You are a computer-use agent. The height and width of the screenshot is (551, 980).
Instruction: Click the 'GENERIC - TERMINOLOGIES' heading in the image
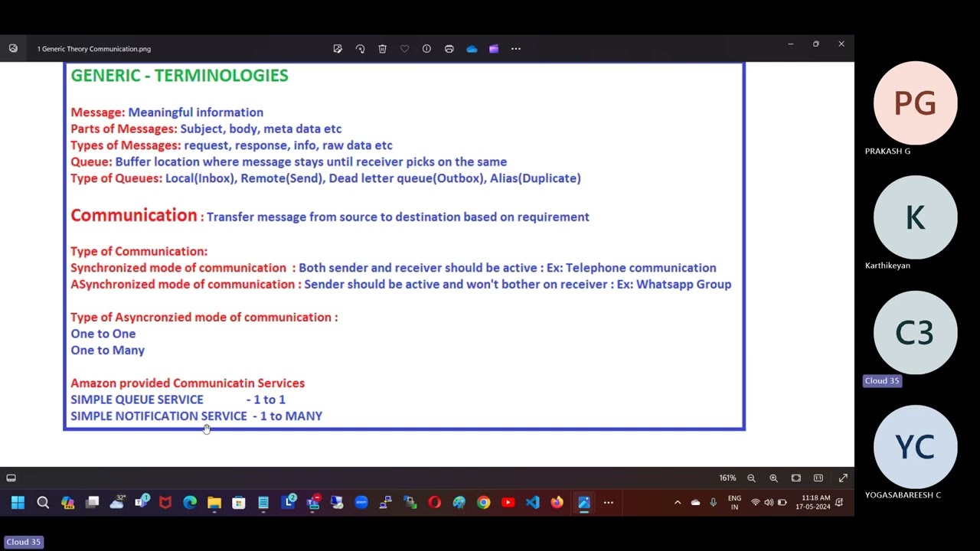(x=179, y=75)
